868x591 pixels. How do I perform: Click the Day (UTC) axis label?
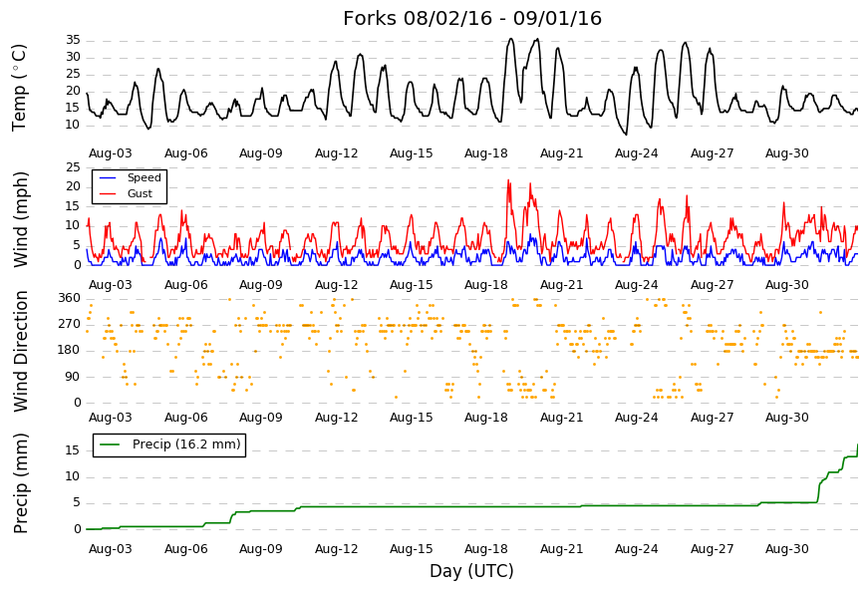point(471,571)
